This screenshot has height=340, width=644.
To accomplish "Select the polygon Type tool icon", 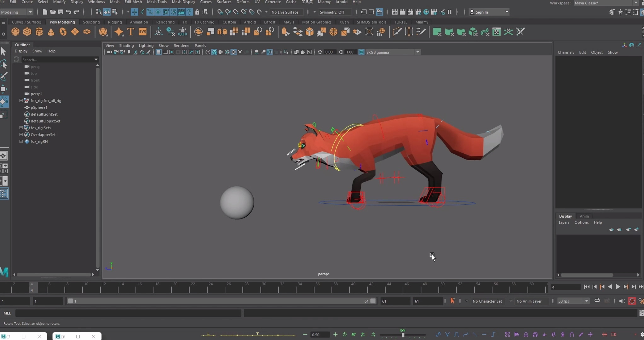I will tap(131, 32).
